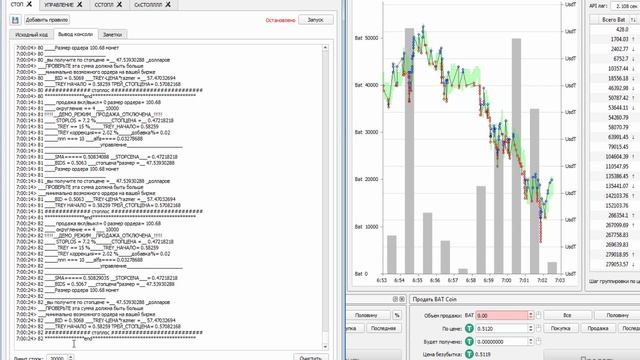Click the line limit input field
640x360 pixels.
coord(57,358)
